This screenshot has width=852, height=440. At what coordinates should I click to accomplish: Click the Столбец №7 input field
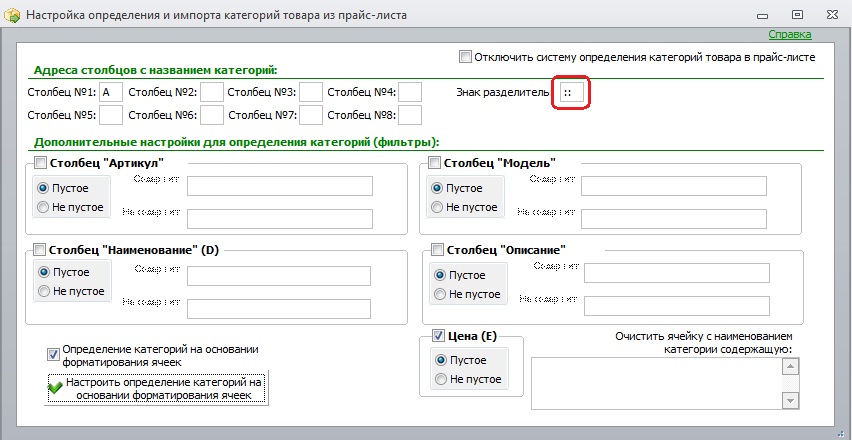coord(311,115)
